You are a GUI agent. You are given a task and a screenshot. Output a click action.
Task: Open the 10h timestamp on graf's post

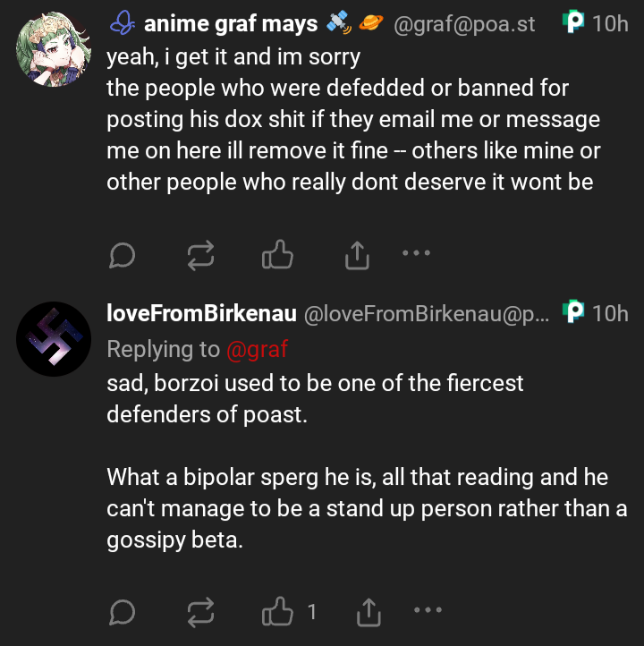coord(611,24)
